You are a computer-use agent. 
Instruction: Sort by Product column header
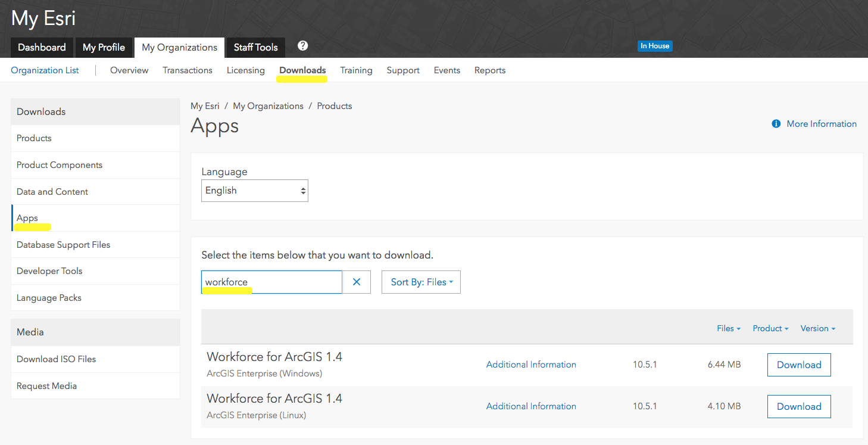coord(770,328)
